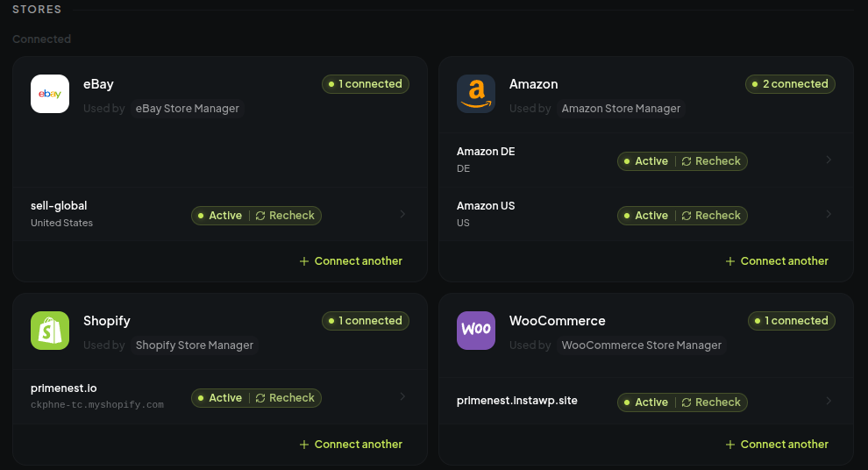Click eBay's 1 connected badge

pos(366,84)
